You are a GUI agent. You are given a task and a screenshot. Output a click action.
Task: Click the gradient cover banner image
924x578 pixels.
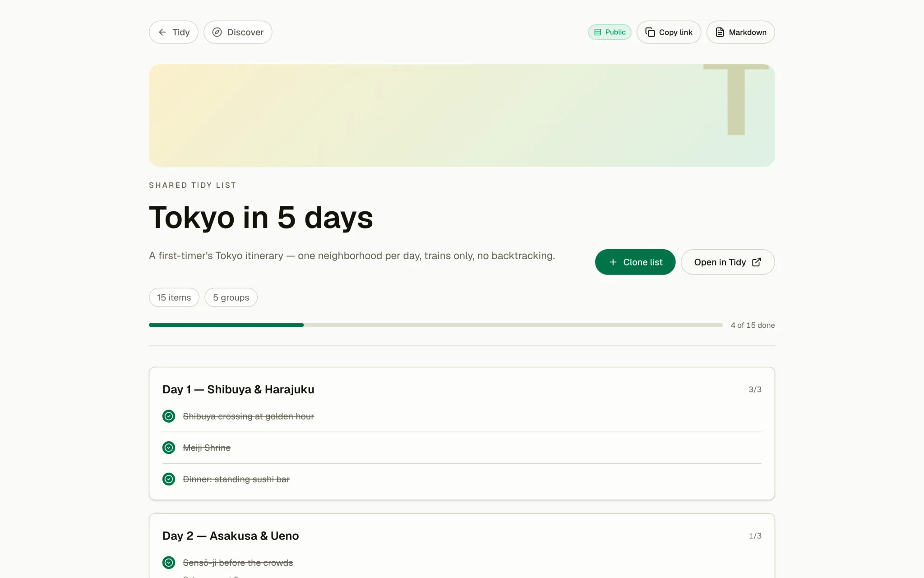coord(462,116)
